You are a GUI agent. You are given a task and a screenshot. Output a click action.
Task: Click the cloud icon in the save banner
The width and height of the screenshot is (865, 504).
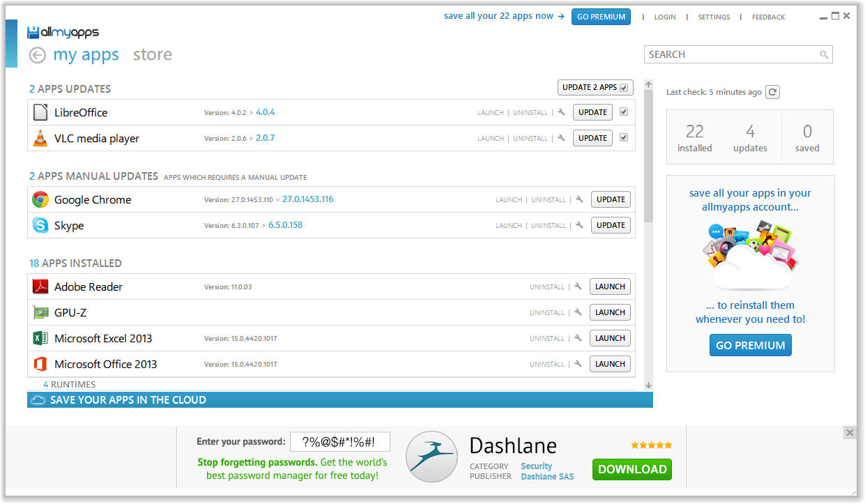point(38,400)
